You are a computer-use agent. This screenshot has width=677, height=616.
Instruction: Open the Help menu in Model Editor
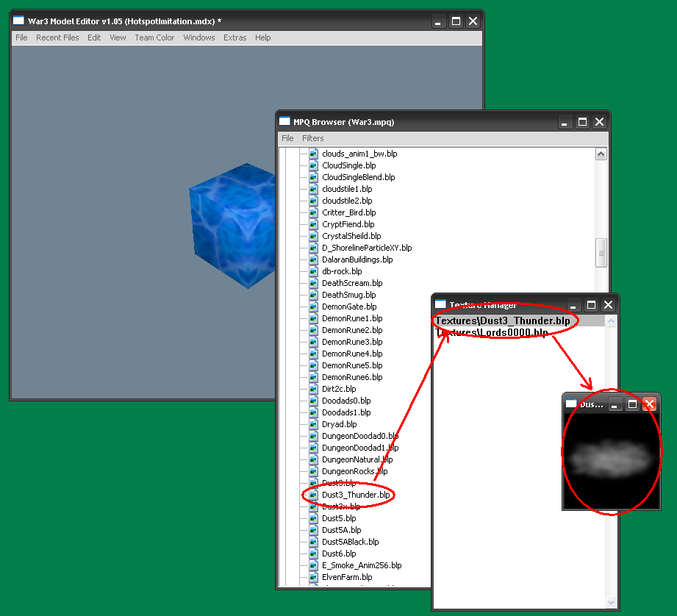[x=263, y=37]
